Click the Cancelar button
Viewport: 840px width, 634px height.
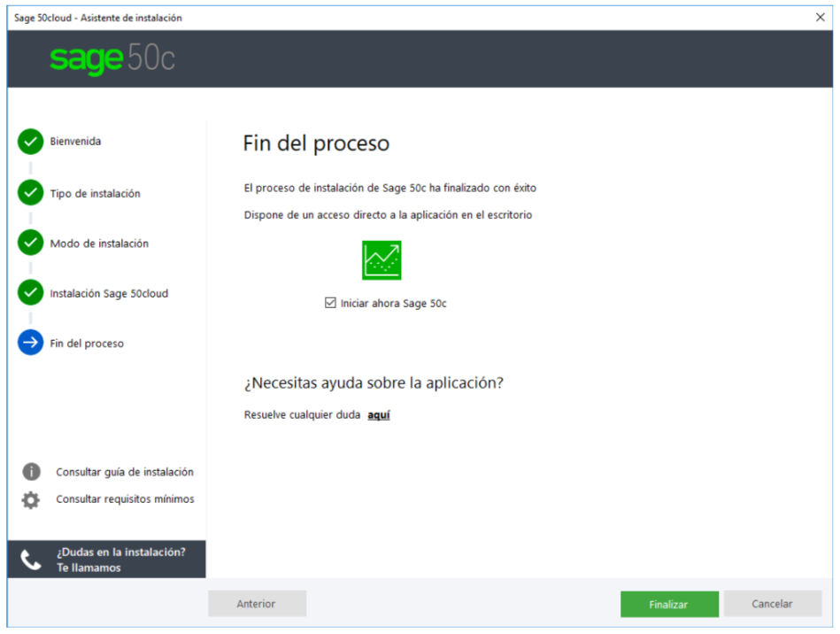[773, 604]
